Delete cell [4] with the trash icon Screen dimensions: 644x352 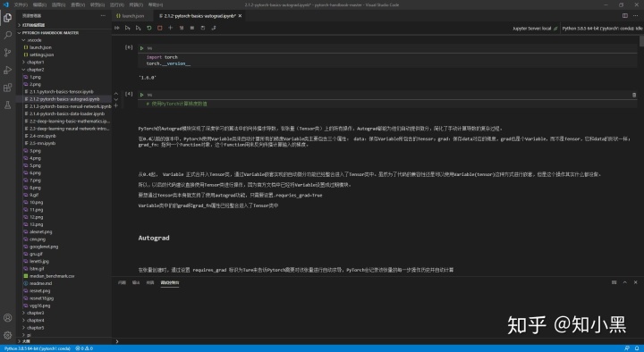[x=634, y=95]
